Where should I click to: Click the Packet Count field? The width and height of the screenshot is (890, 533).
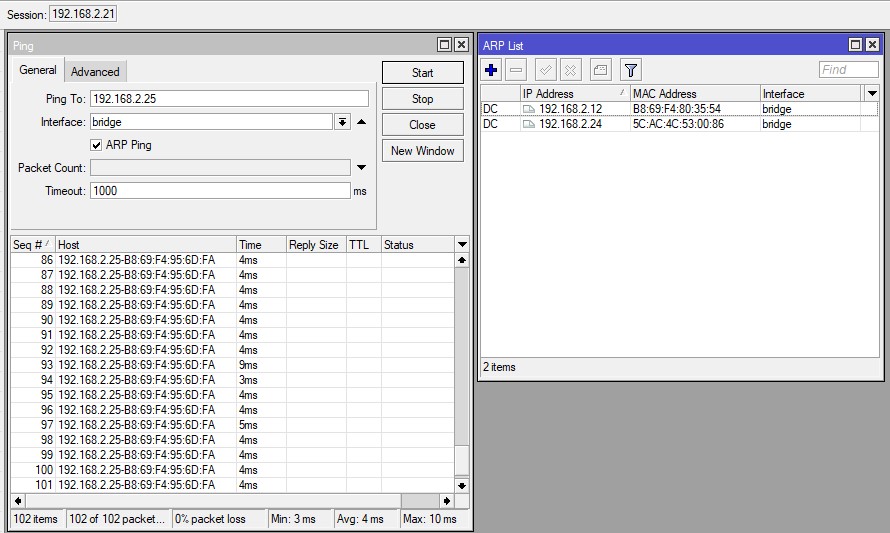coord(220,167)
